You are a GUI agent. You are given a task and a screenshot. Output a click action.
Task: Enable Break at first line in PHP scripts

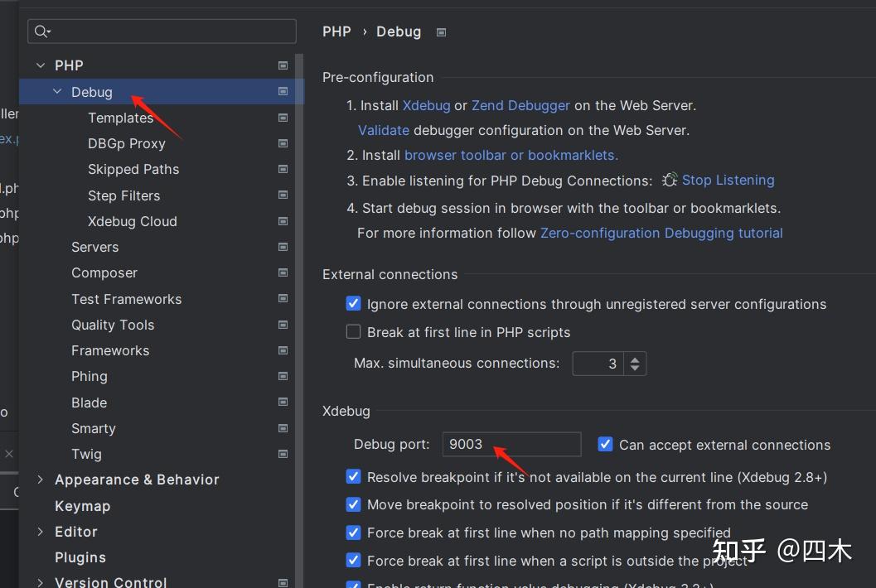(354, 331)
